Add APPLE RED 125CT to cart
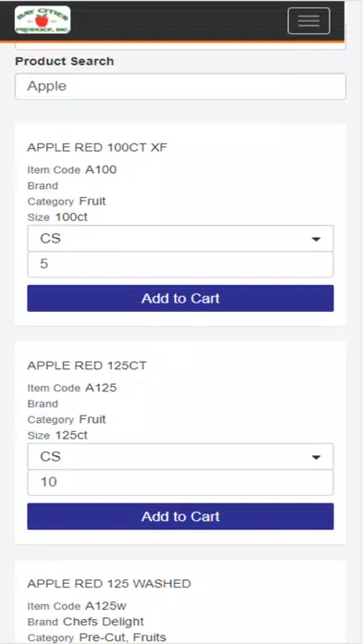Viewport: 363px width, 644px height. pyautogui.click(x=181, y=516)
